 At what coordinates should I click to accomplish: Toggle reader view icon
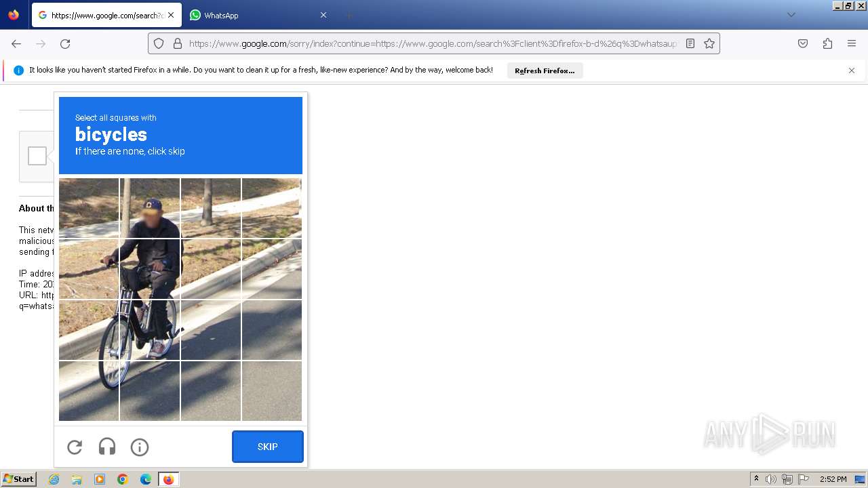coord(690,43)
